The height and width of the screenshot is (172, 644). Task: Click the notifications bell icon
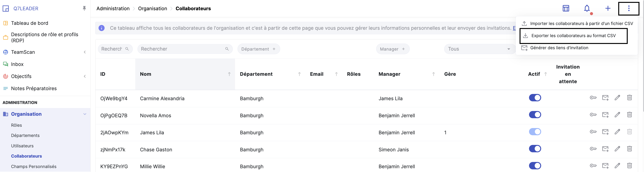point(587,9)
